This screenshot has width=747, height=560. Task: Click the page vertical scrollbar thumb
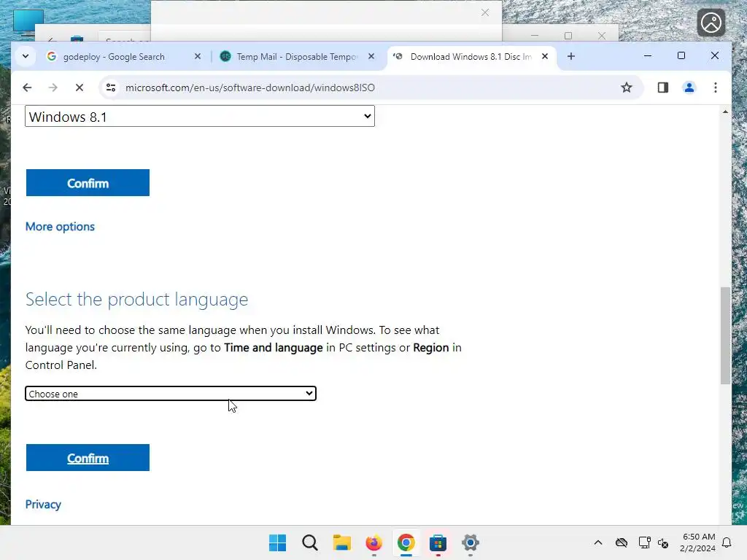(x=725, y=335)
